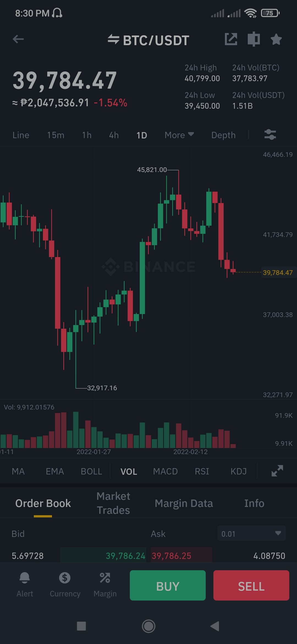
Task: Switch trading pair via swap arrows icon
Action: [x=113, y=39]
